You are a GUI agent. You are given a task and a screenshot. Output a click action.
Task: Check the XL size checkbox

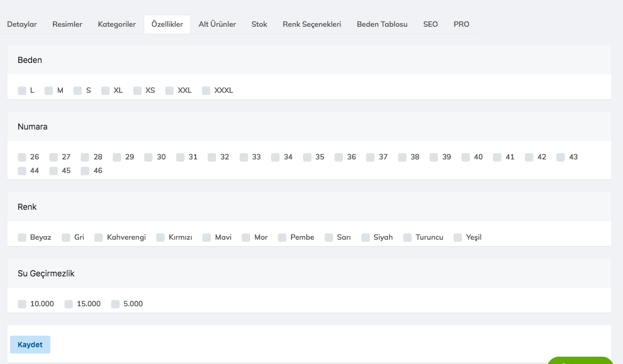(x=105, y=91)
